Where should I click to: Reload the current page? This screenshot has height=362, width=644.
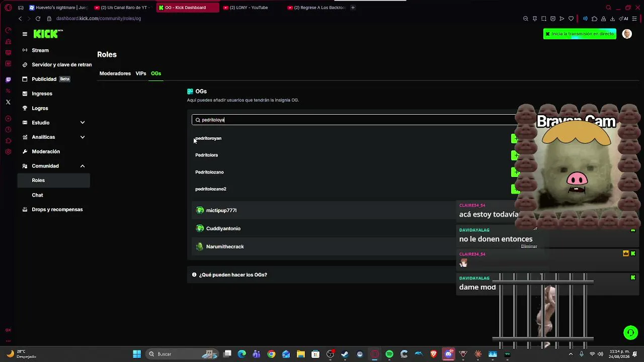(38, 19)
